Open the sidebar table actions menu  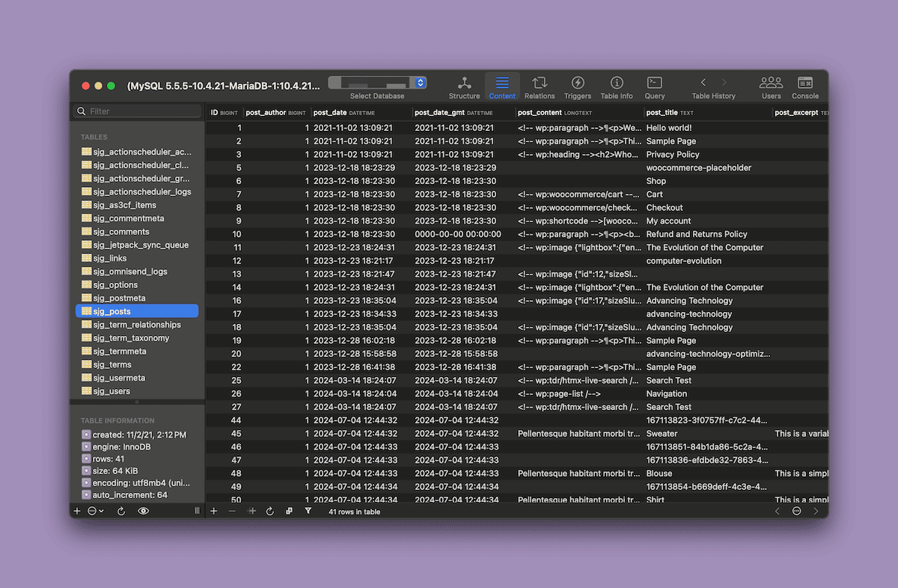96,511
